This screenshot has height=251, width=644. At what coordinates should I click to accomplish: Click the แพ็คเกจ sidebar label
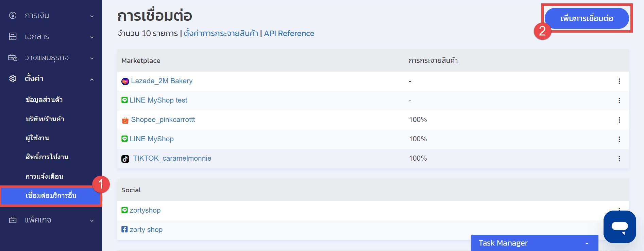click(x=38, y=220)
